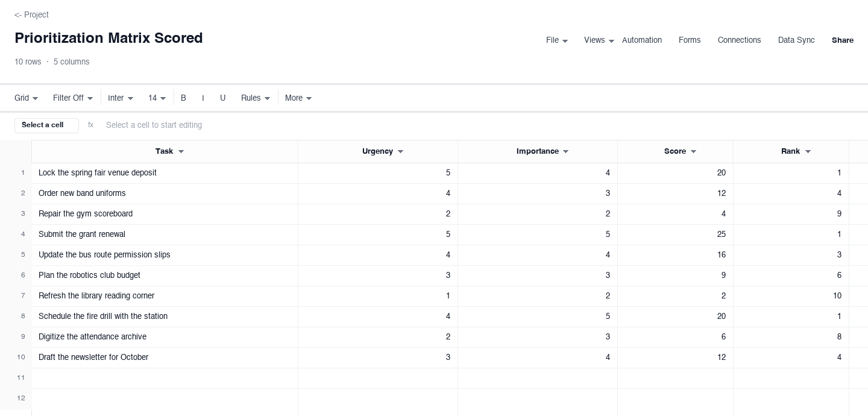Expand the More toolbar dropdown
Viewport: 868px width, 416px height.
tap(298, 98)
